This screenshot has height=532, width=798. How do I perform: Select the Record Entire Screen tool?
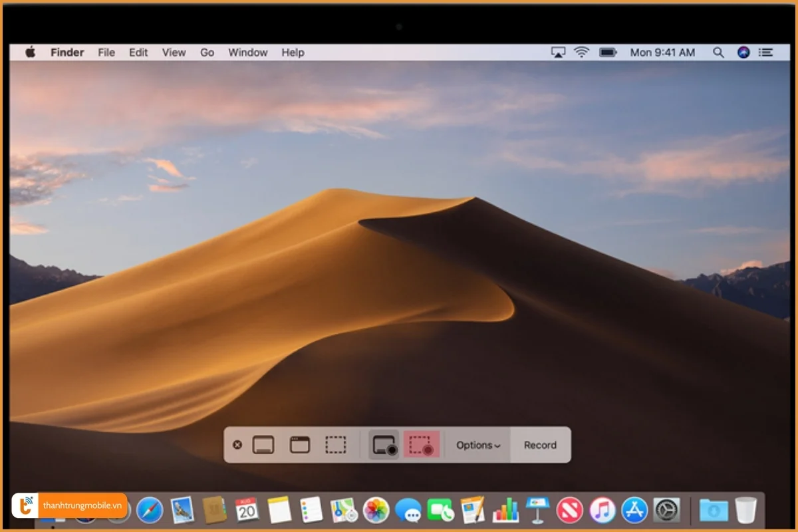tap(382, 445)
